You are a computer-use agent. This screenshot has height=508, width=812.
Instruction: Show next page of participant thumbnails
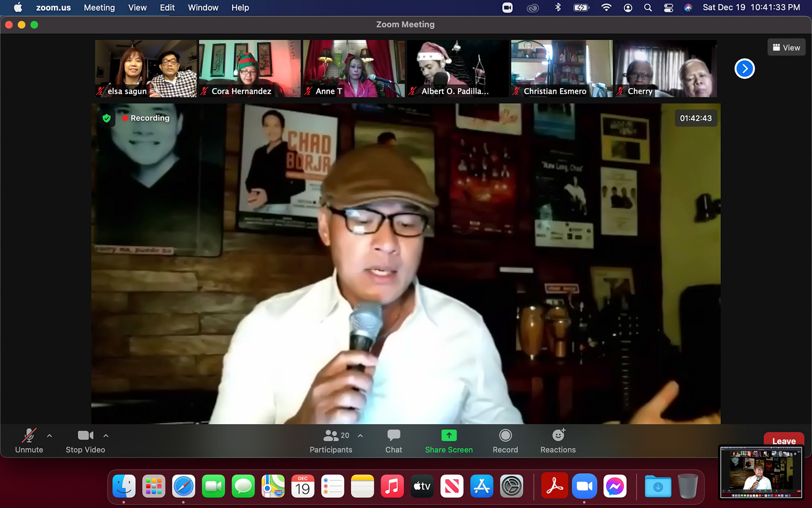tap(744, 69)
